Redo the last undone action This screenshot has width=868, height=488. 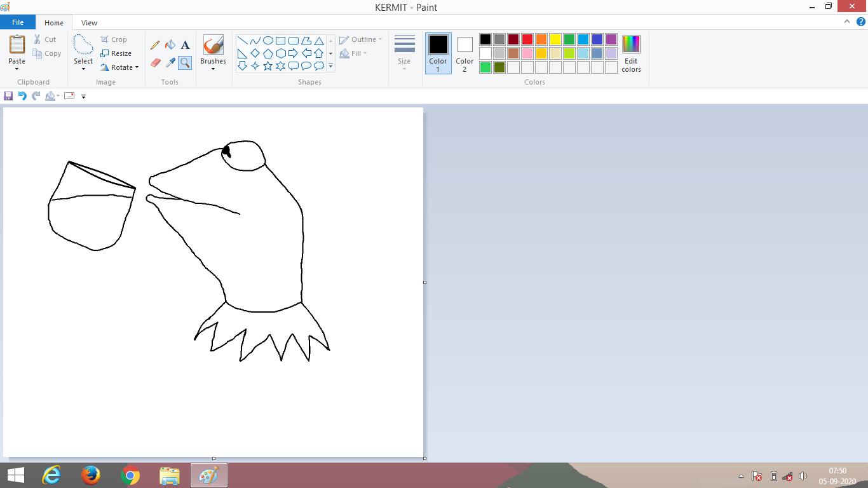pos(36,96)
